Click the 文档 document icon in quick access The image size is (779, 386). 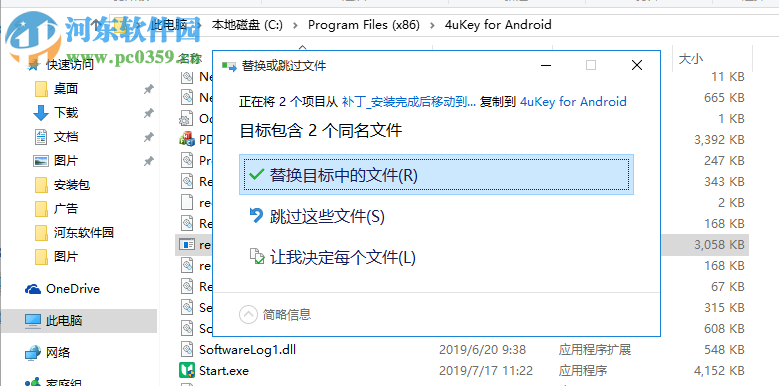click(x=41, y=137)
